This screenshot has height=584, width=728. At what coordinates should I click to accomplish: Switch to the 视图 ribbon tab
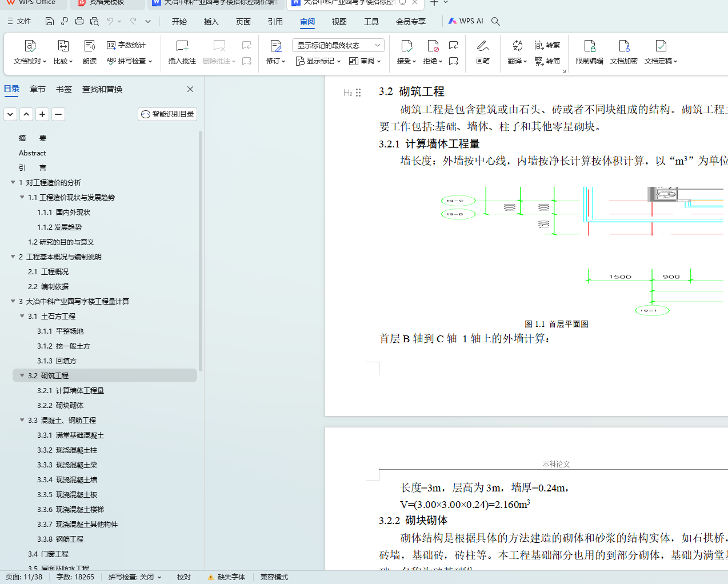[x=339, y=22]
